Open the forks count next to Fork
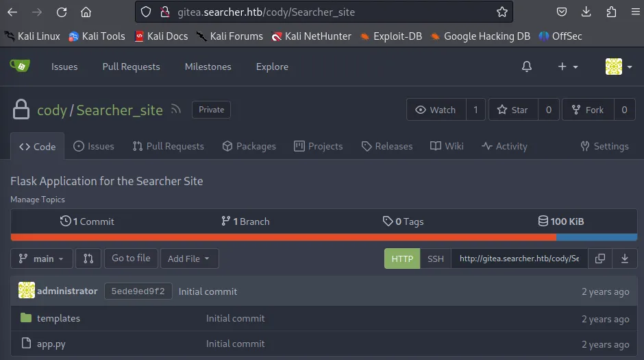This screenshot has height=360, width=644. (x=624, y=110)
